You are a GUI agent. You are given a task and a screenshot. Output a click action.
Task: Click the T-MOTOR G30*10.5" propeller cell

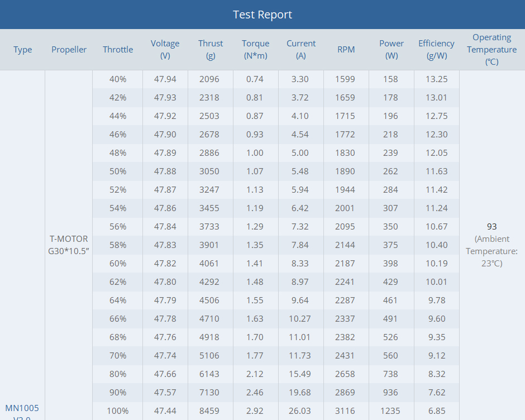pos(69,245)
